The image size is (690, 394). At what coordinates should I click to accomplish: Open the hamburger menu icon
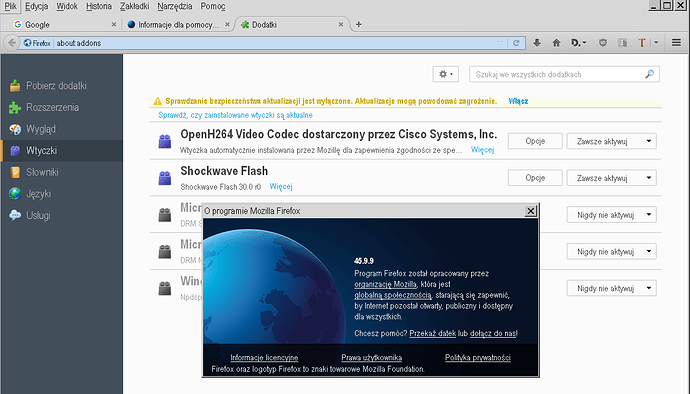676,43
